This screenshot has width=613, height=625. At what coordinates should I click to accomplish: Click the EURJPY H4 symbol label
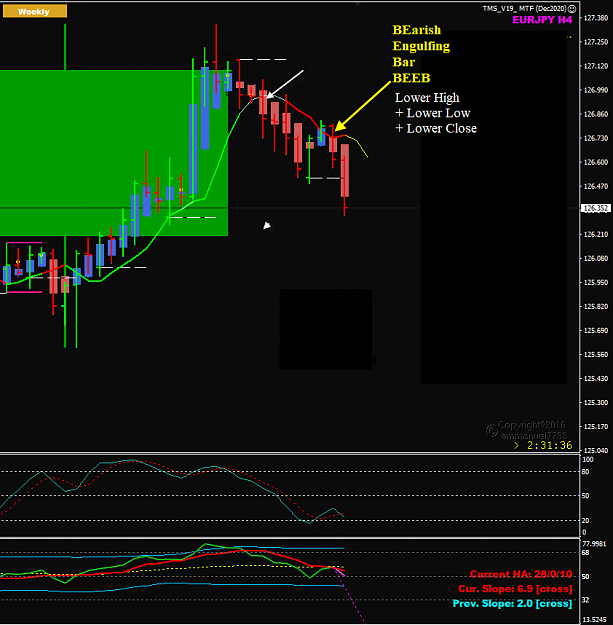pyautogui.click(x=542, y=20)
